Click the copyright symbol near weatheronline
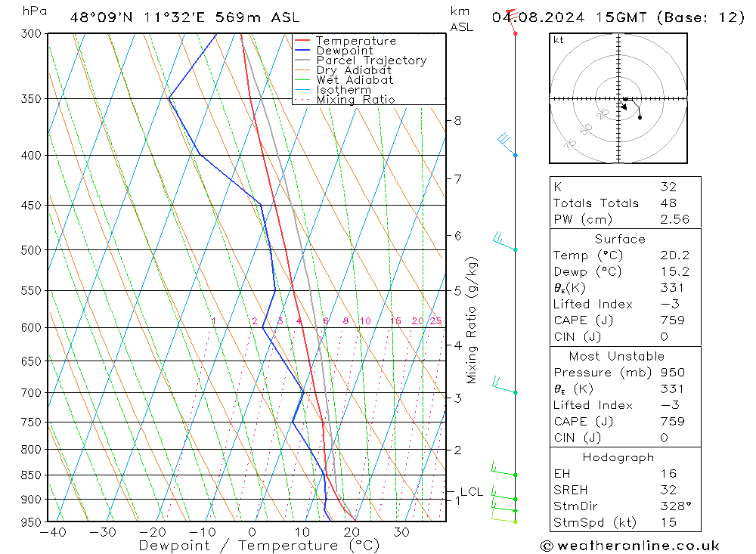Viewport: 756px width, 554px height. pos(547,546)
